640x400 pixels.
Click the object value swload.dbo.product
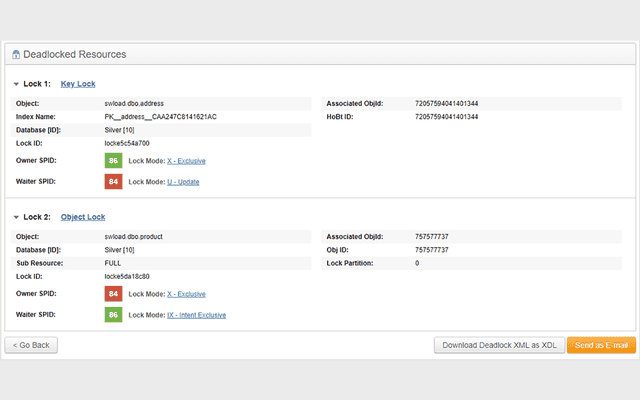pyautogui.click(x=133, y=237)
